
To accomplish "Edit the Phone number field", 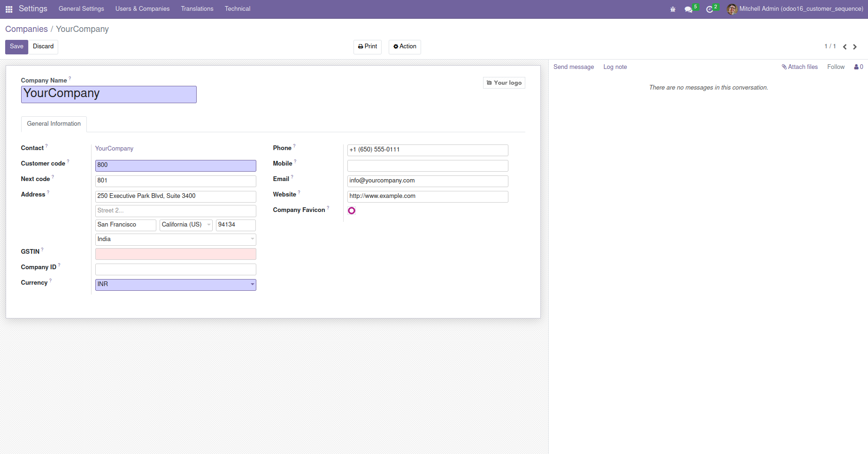I will click(x=428, y=150).
